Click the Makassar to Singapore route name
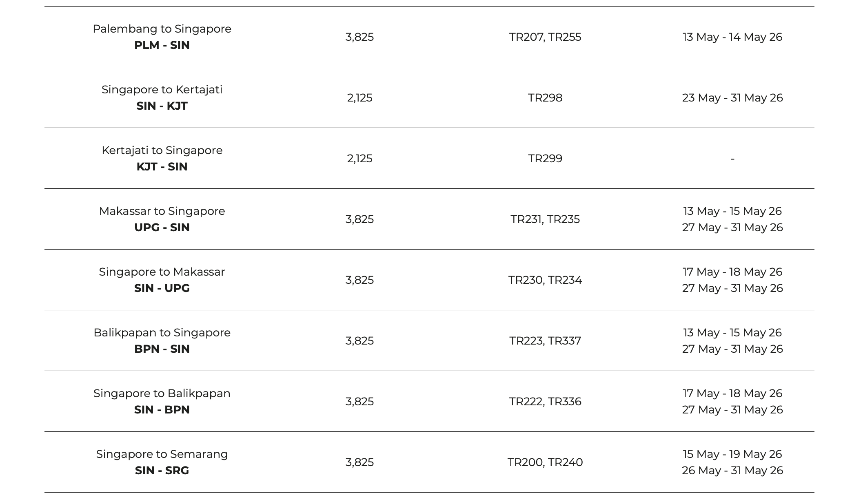The image size is (852, 504). 162,211
